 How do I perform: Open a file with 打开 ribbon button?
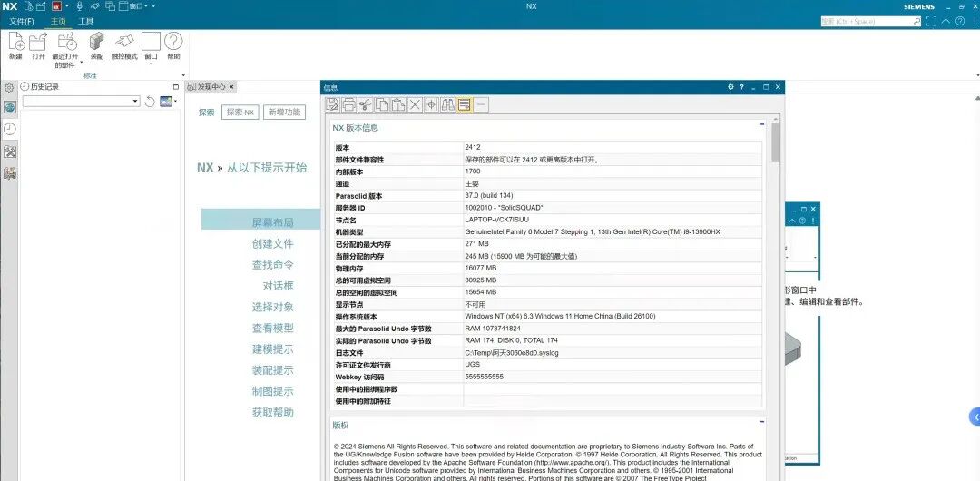point(39,46)
